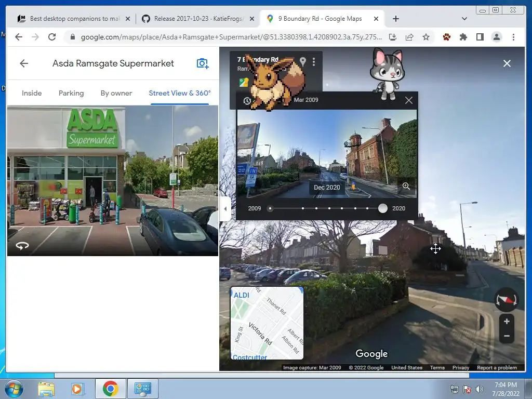The width and height of the screenshot is (532, 399).
Task: Switch to Release 2017-10-23 GitHub tab
Action: 198,19
